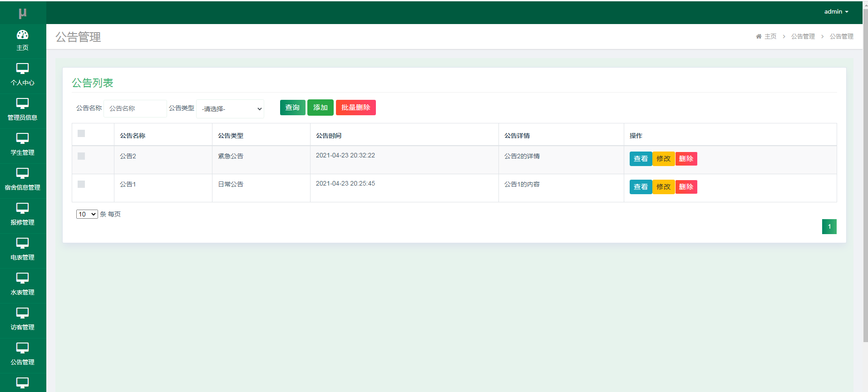The height and width of the screenshot is (392, 868).
Task: Click 查看 for the 公告2 row
Action: pyautogui.click(x=641, y=159)
